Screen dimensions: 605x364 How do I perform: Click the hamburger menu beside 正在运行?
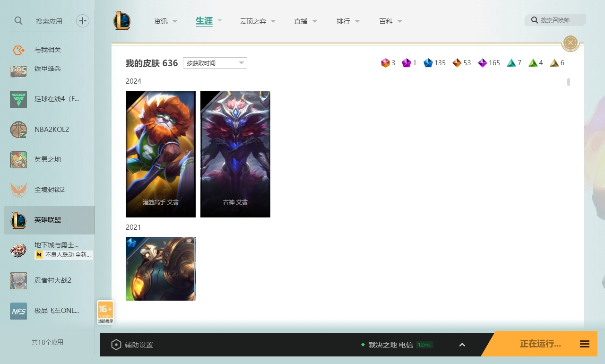[x=584, y=344]
